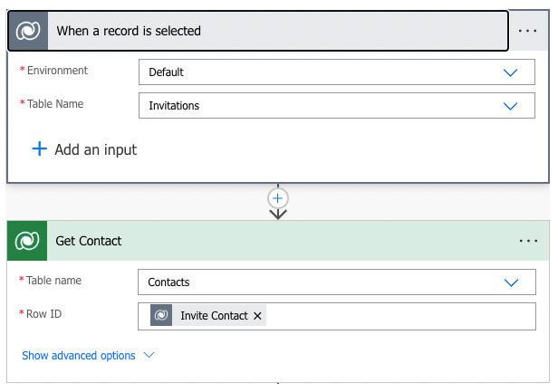Click the chevron arrow of the Environment field
558x392 pixels.
point(509,72)
